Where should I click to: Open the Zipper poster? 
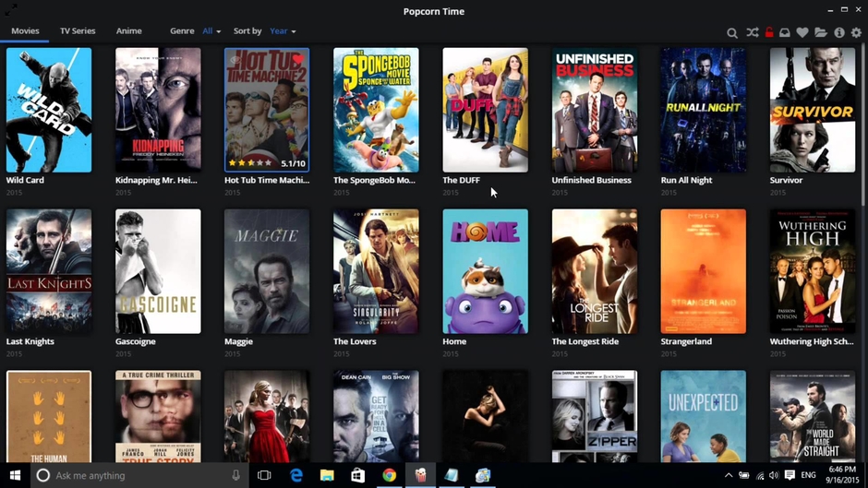[595, 416]
